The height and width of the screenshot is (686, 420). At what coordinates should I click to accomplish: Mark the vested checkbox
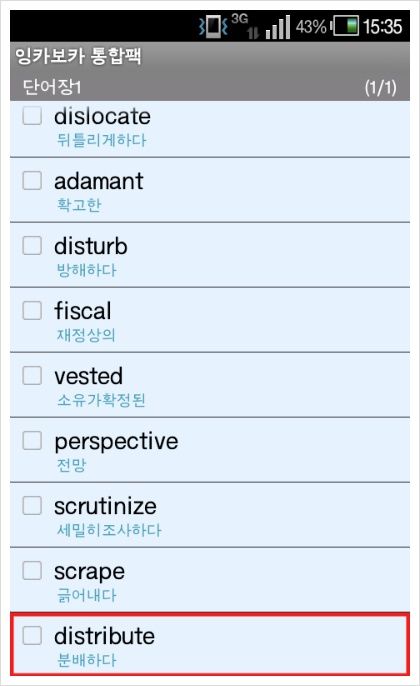coord(32,375)
